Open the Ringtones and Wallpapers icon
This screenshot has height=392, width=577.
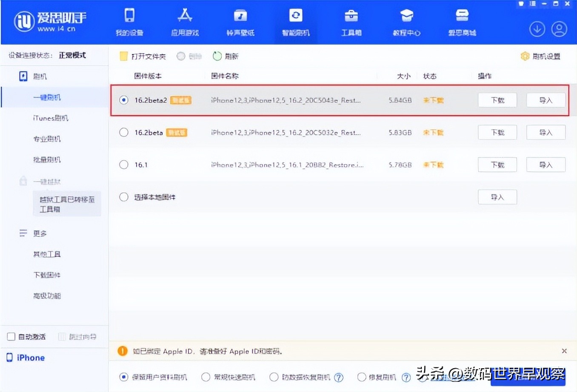[x=240, y=21]
